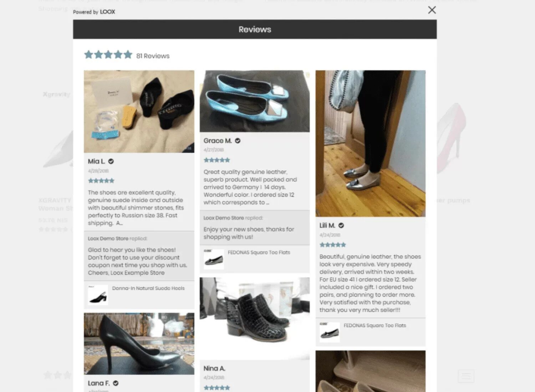The image size is (535, 392).
Task: Open Lili M.'s silver flats photo
Action: 371,144
